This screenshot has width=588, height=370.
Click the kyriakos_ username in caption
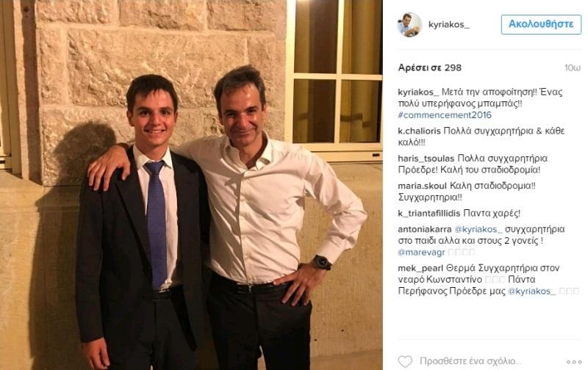pos(418,92)
